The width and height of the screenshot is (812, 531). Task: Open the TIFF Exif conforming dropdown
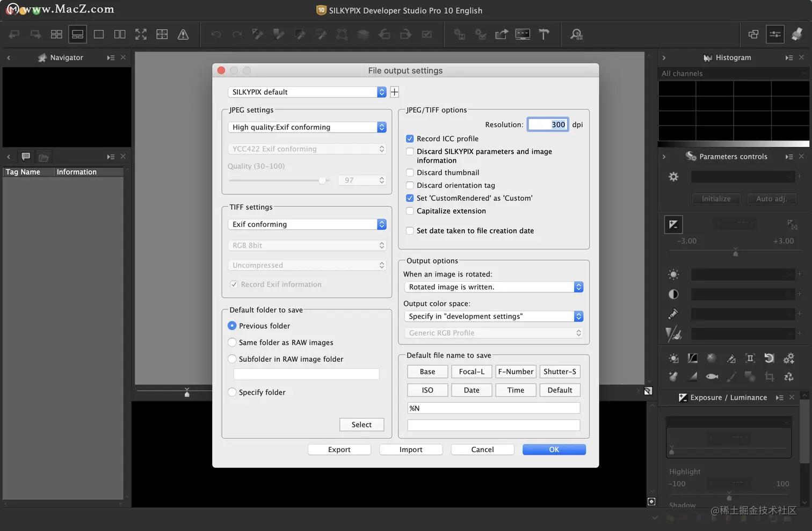click(x=307, y=224)
